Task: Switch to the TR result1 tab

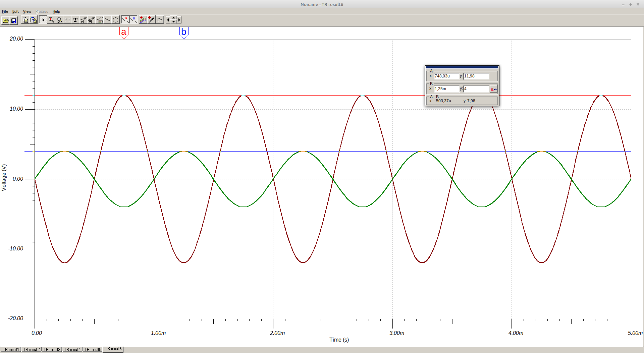Action: pos(11,349)
